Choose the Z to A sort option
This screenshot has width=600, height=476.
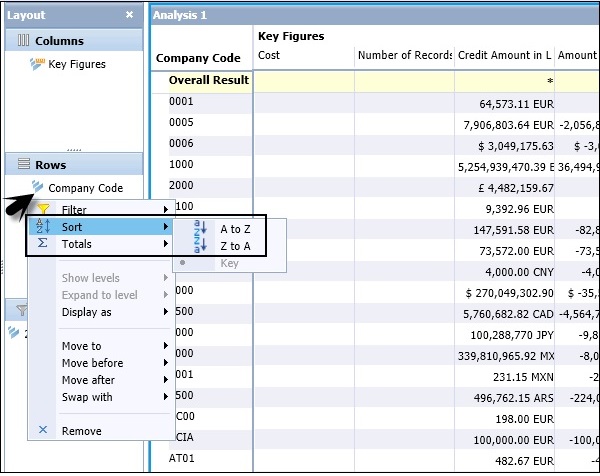pos(236,245)
